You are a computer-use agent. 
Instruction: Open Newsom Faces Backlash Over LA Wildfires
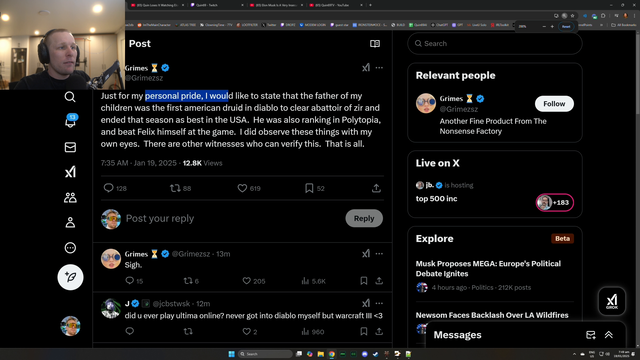[x=492, y=315]
